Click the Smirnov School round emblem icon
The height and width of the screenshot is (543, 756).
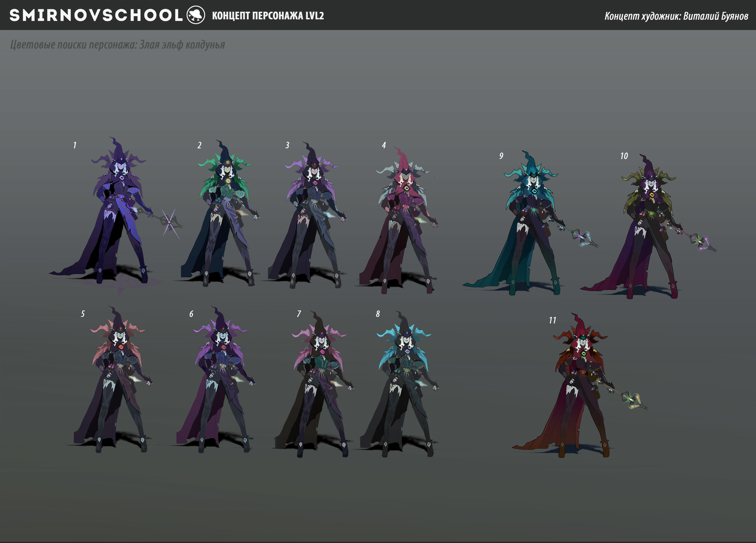196,15
